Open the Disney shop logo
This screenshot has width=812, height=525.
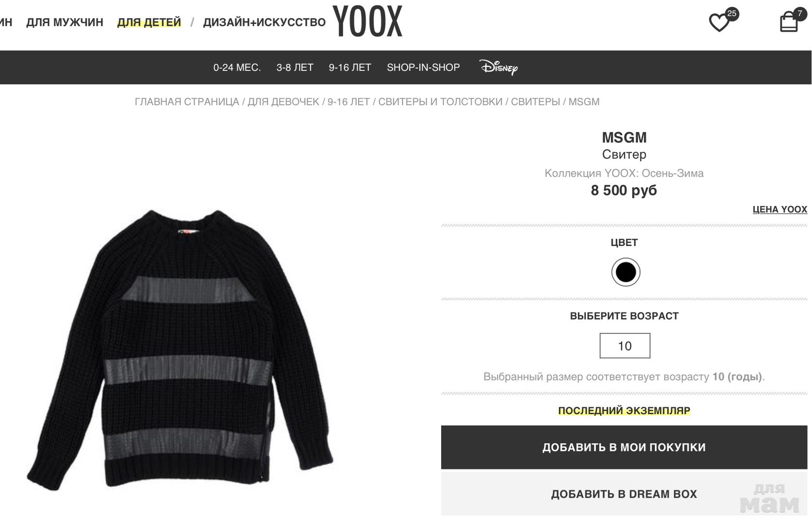tap(499, 67)
